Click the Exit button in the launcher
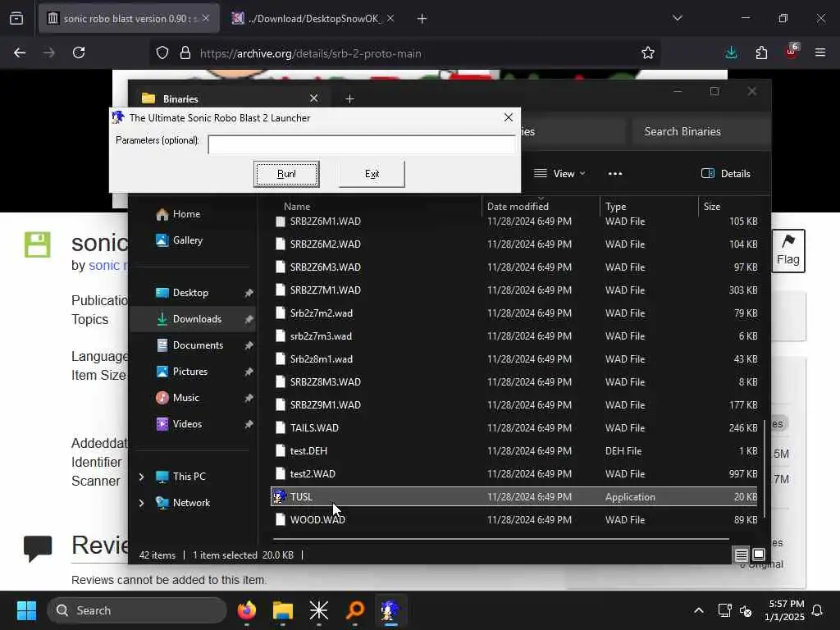This screenshot has width=840, height=630. [x=372, y=174]
